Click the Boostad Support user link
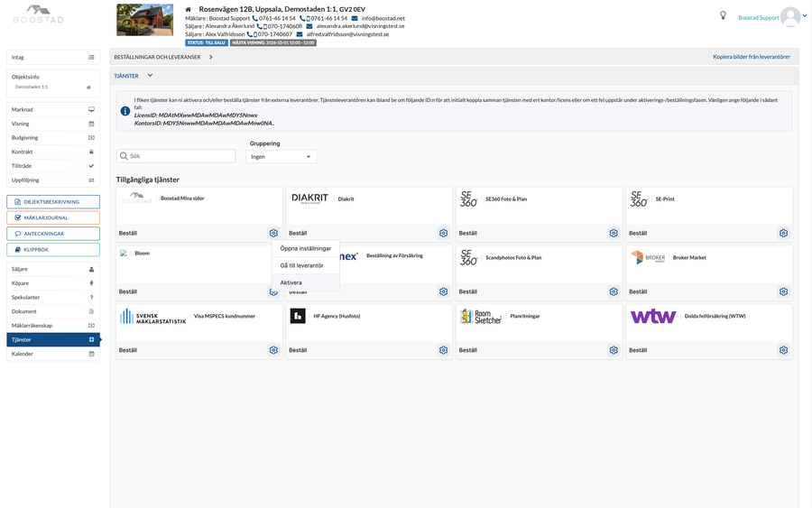 tap(758, 18)
